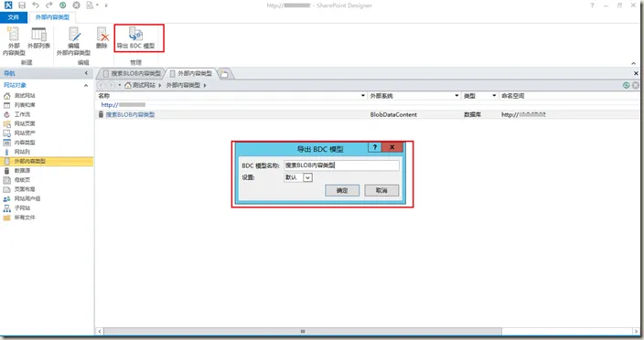
Task: Click the Export BDC Model ribbon icon
Action: [x=135, y=35]
